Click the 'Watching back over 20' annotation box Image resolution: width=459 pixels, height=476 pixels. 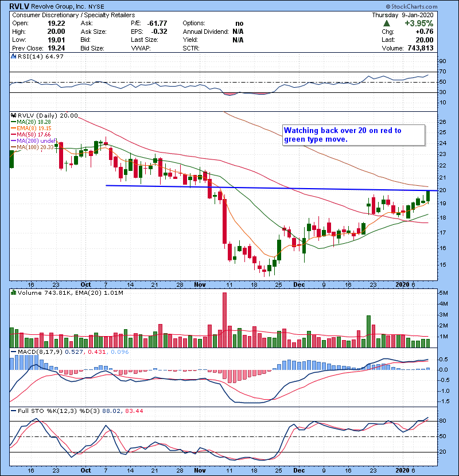click(353, 135)
